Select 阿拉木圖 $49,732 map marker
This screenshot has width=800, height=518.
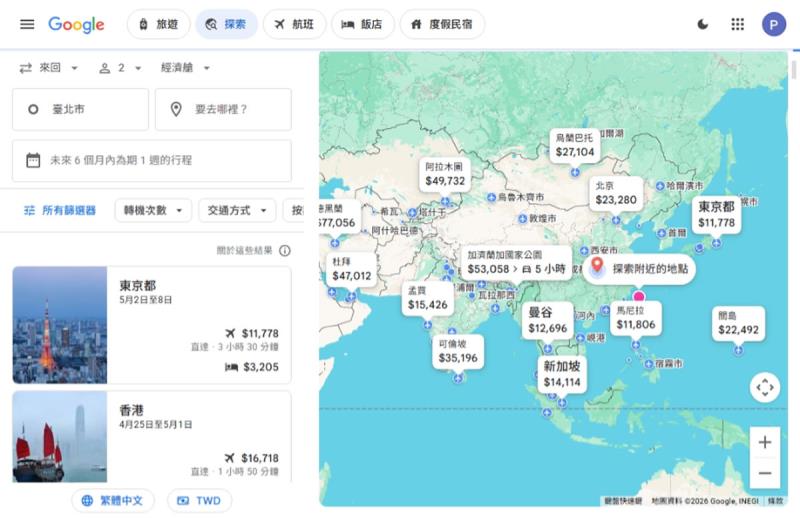(445, 175)
